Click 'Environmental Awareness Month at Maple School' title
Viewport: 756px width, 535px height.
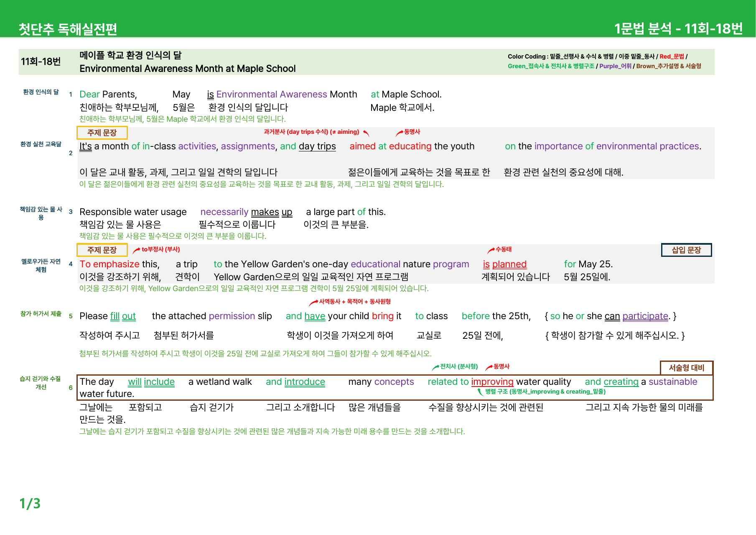coord(188,69)
